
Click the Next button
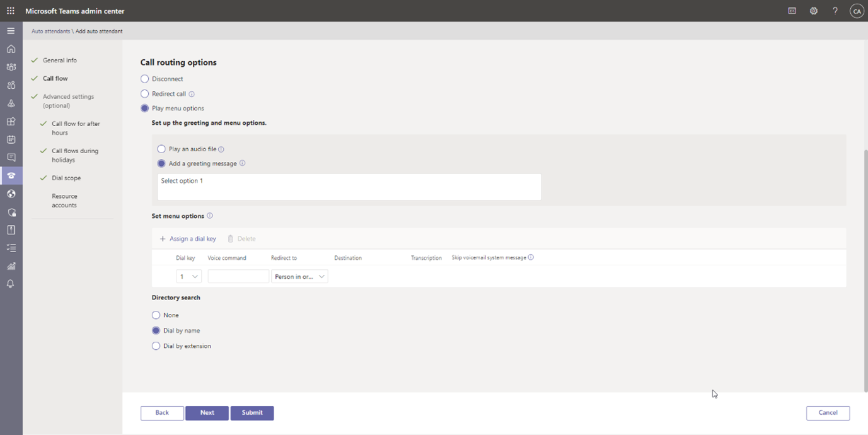click(x=207, y=413)
